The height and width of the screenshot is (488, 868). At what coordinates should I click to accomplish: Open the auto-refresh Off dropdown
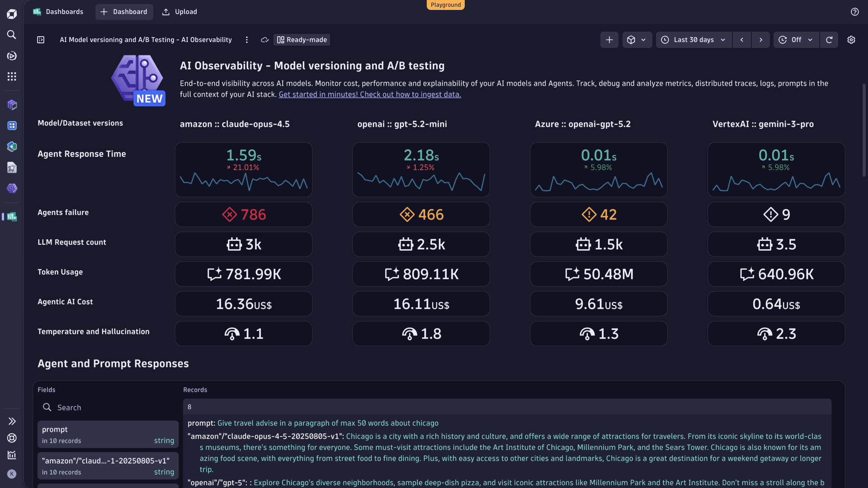point(796,40)
